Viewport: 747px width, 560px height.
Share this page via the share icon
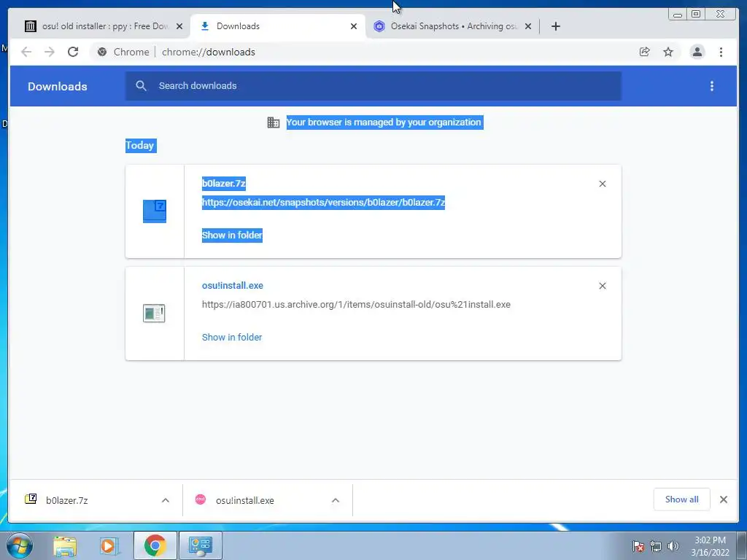point(645,52)
